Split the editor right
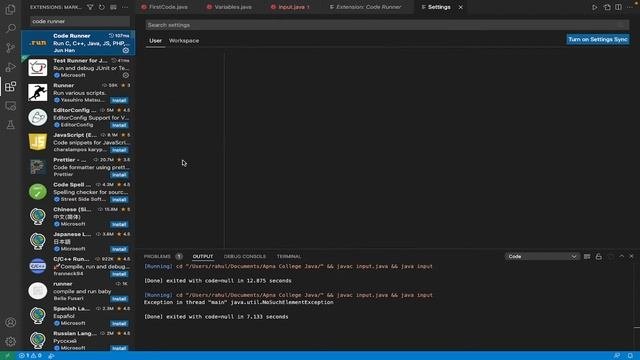Image resolution: width=640 pixels, height=360 pixels. [x=618, y=7]
